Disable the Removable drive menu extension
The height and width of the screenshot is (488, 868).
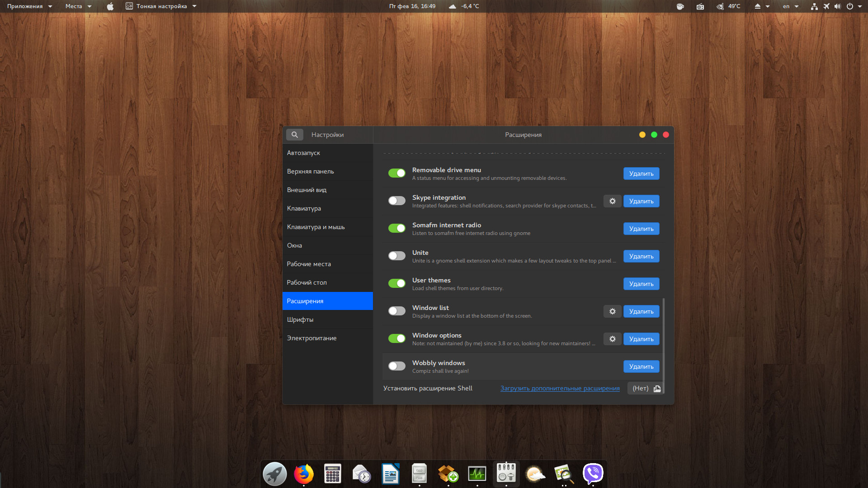396,173
